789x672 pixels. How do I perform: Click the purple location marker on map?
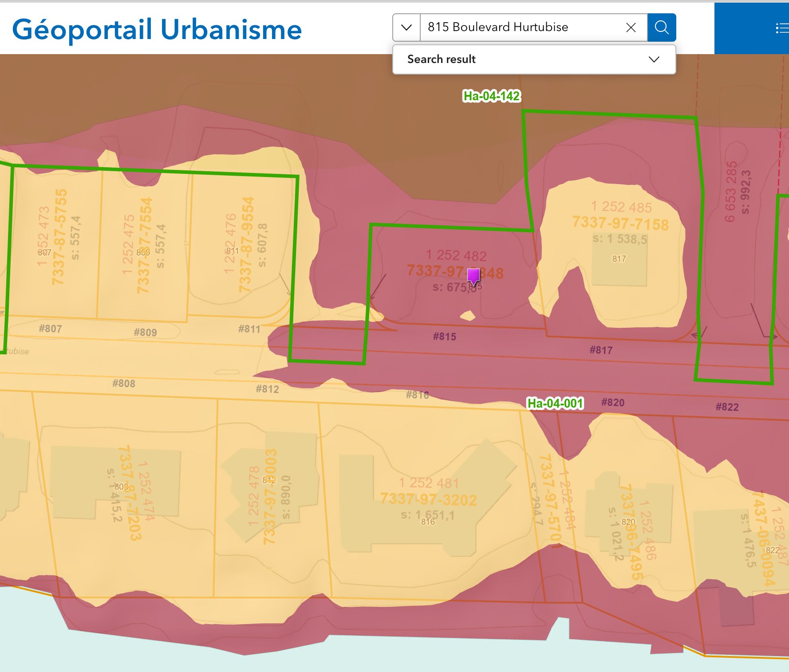473,275
